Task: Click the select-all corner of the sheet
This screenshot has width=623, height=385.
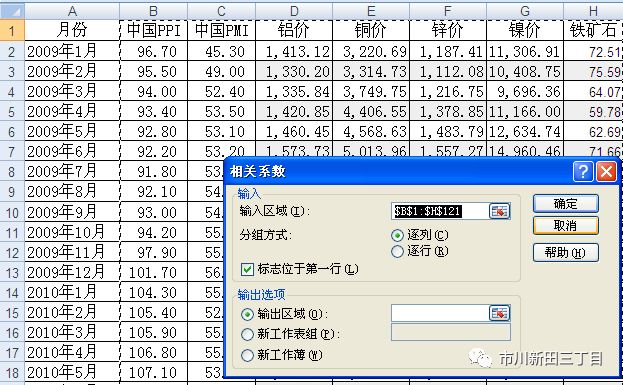Action: tap(12, 11)
